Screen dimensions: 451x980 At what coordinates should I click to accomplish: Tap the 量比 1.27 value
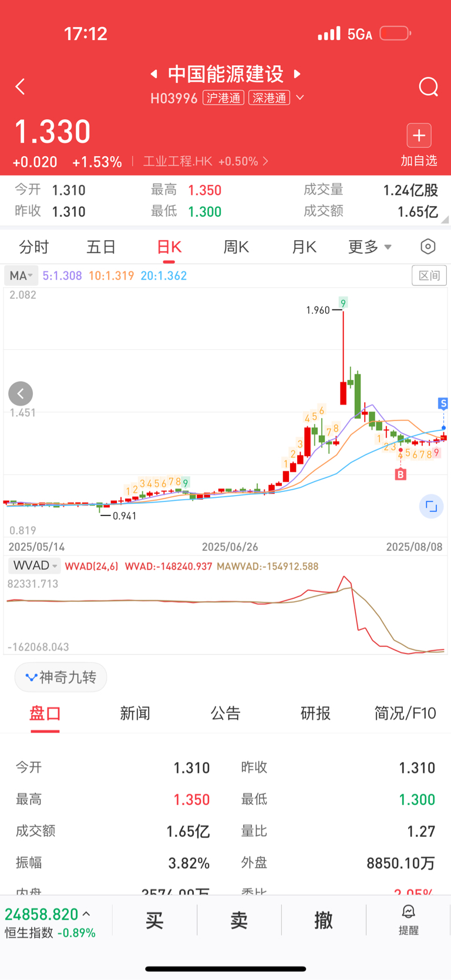coord(421,831)
